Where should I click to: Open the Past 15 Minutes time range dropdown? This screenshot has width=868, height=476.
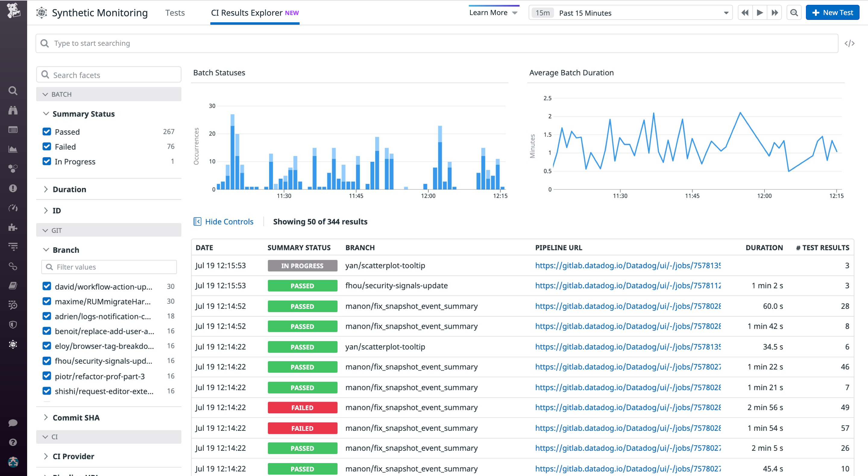click(630, 13)
